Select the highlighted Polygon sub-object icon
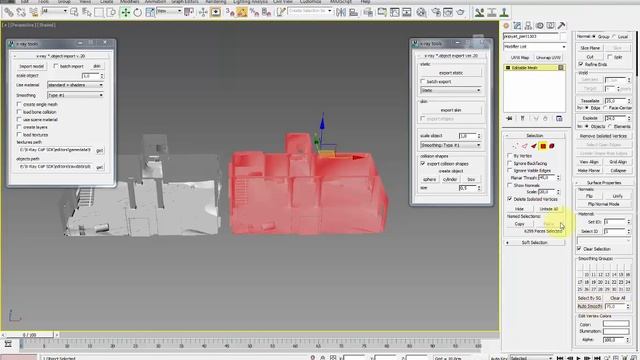Viewport: 640px width, 360px height. point(543,146)
